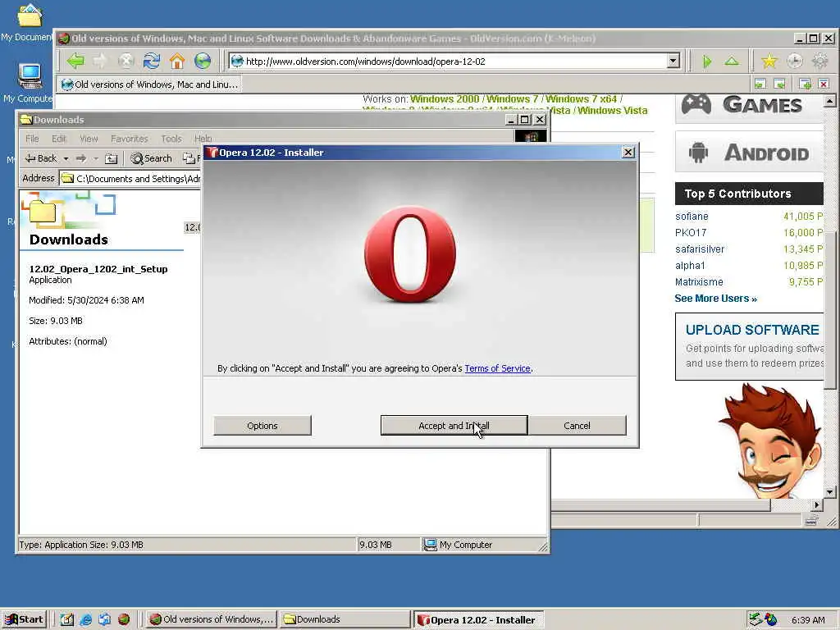Open the Android section banner
This screenshot has width=840, height=630.
(749, 152)
